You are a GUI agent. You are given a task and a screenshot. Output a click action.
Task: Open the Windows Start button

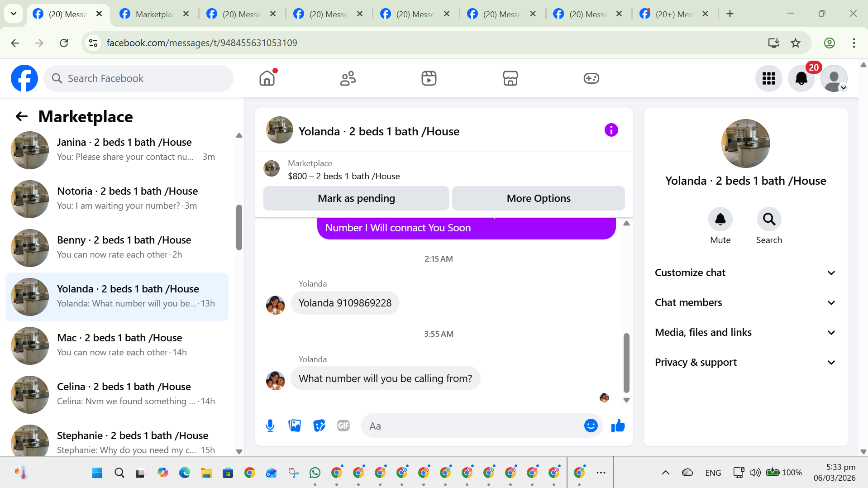tap(97, 473)
